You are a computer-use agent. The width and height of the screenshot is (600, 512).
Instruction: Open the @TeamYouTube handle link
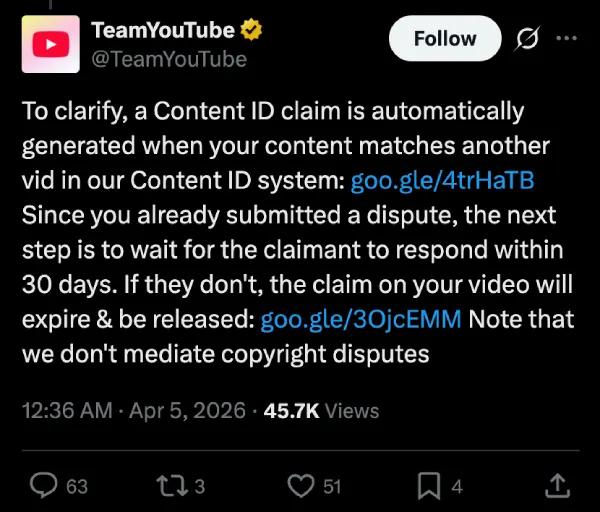tap(169, 59)
